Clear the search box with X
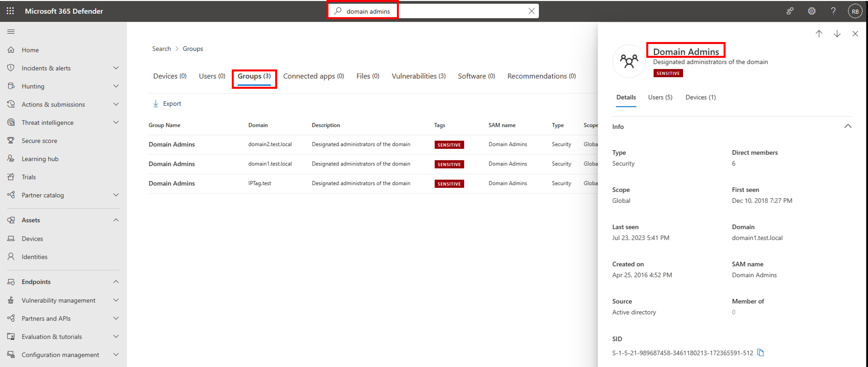The width and height of the screenshot is (868, 367). (531, 11)
